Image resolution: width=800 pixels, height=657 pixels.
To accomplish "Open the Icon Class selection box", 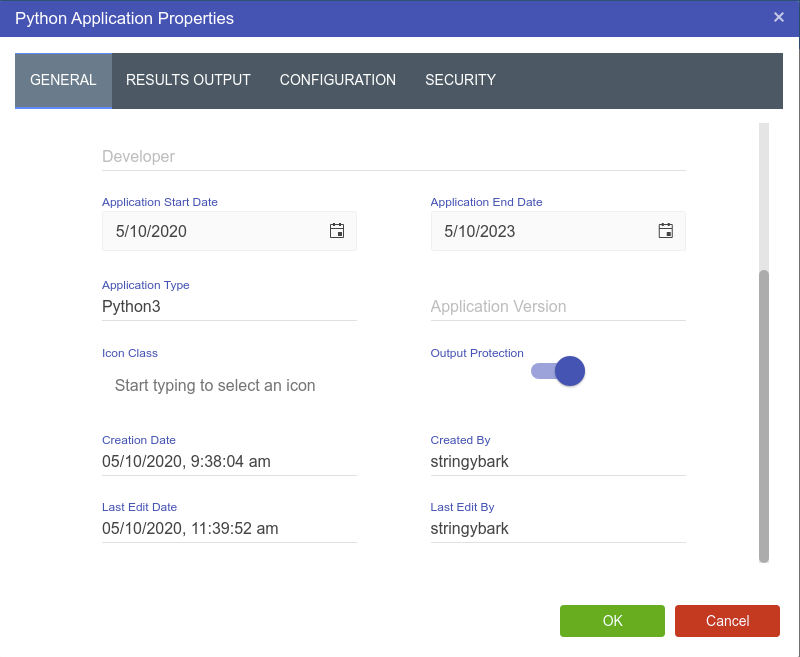I will 229,385.
